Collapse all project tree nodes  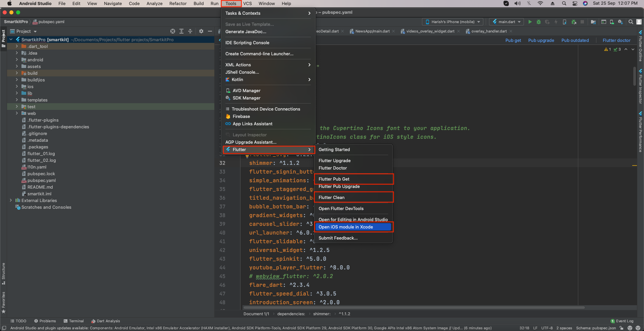[x=190, y=31]
